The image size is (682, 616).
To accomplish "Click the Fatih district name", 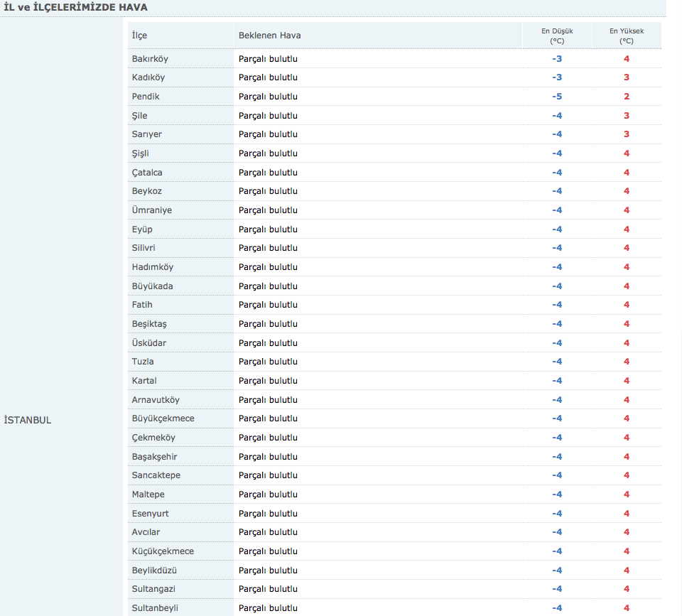I will (141, 304).
